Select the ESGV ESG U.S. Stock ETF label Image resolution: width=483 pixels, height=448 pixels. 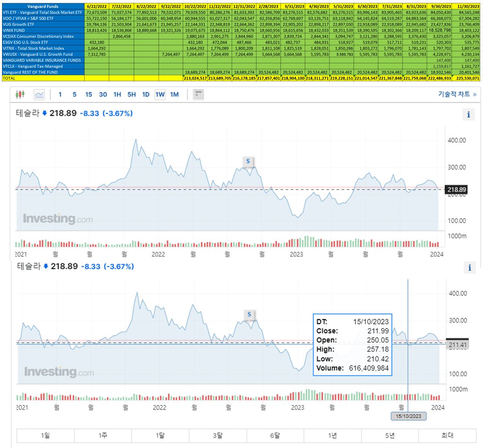(43, 42)
